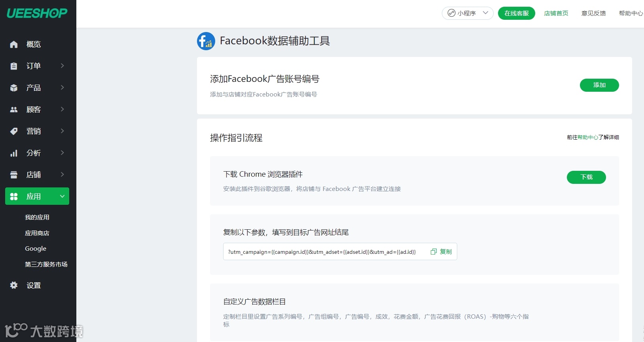Select Google in the apps submenu

pyautogui.click(x=36, y=249)
